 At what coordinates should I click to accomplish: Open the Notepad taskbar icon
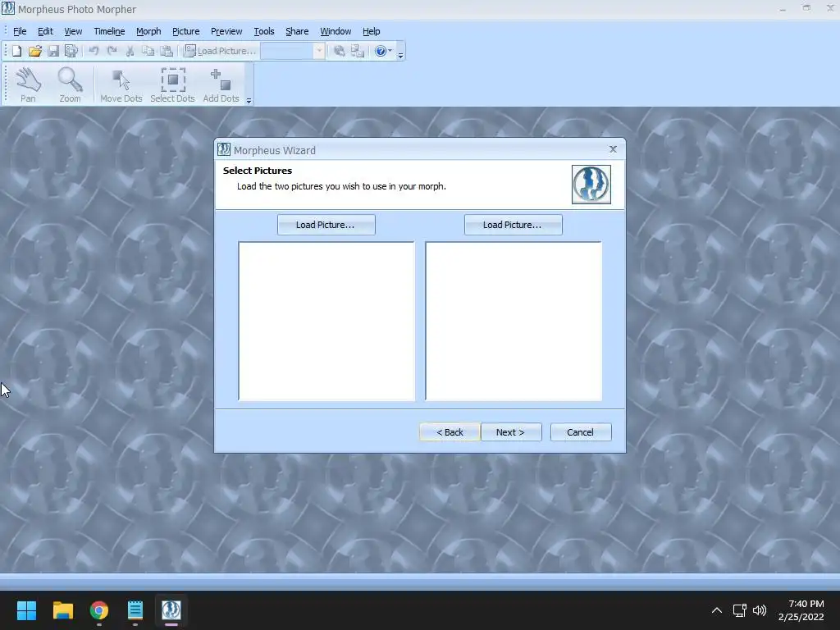[135, 610]
